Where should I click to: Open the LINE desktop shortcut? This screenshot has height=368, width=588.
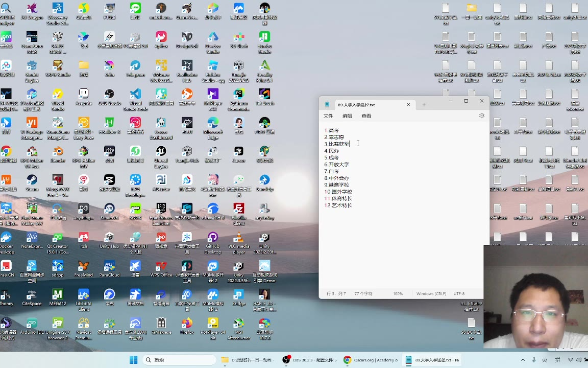135,11
